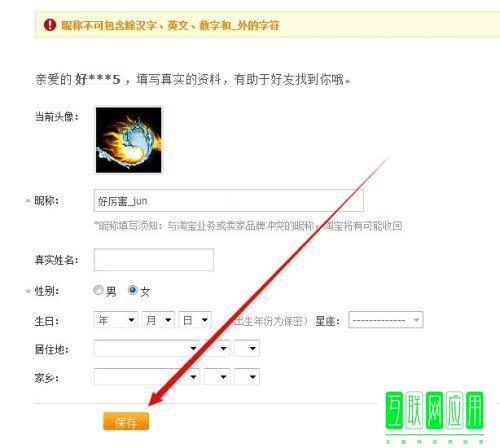Open the 家乡 province dropdown
Image resolution: width=500 pixels, height=448 pixels.
coord(147,377)
